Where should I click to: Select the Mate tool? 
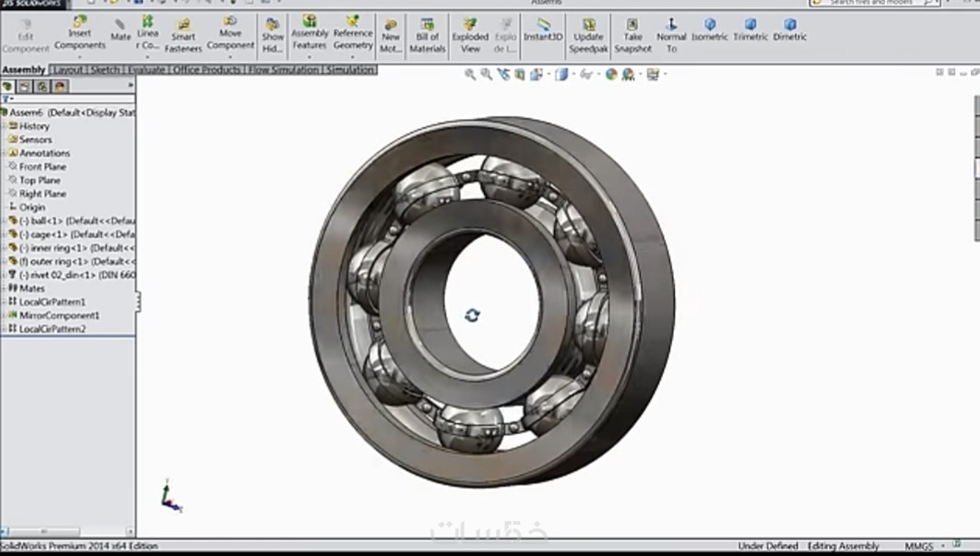120,30
